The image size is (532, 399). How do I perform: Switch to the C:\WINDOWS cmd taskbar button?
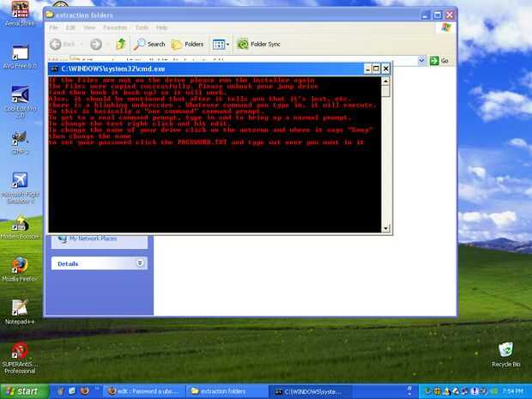coord(309,391)
